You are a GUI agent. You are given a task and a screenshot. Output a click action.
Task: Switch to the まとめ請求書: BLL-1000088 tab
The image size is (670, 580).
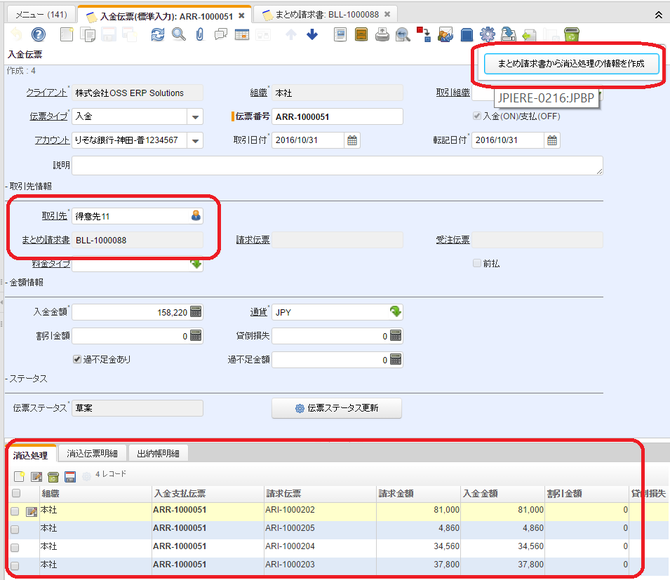(x=326, y=15)
